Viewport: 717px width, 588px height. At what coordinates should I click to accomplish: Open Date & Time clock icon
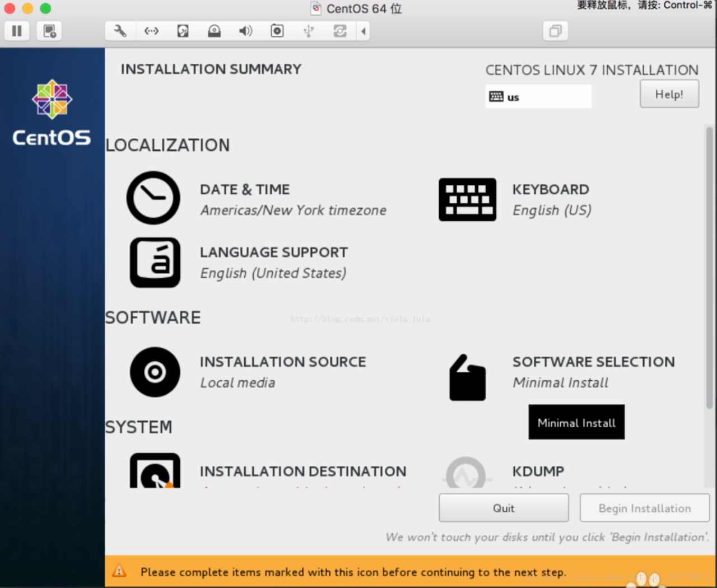click(x=153, y=198)
